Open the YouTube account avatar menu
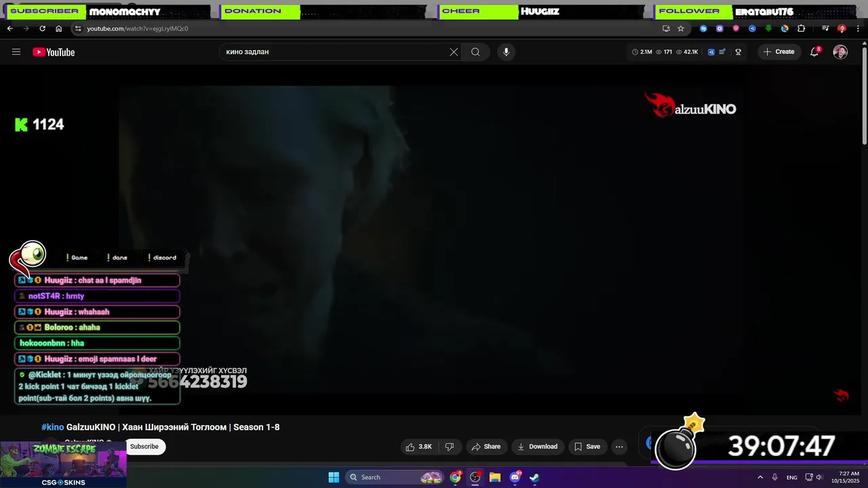This screenshot has width=868, height=488. 840,52
